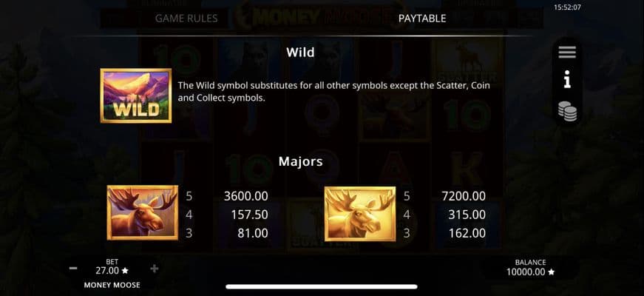Click the info 'i' icon

pos(567,79)
